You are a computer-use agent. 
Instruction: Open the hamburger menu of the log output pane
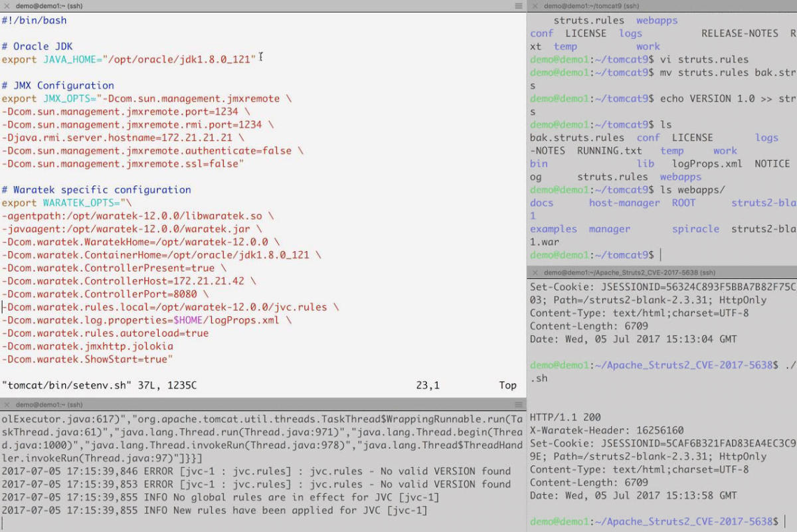519,404
